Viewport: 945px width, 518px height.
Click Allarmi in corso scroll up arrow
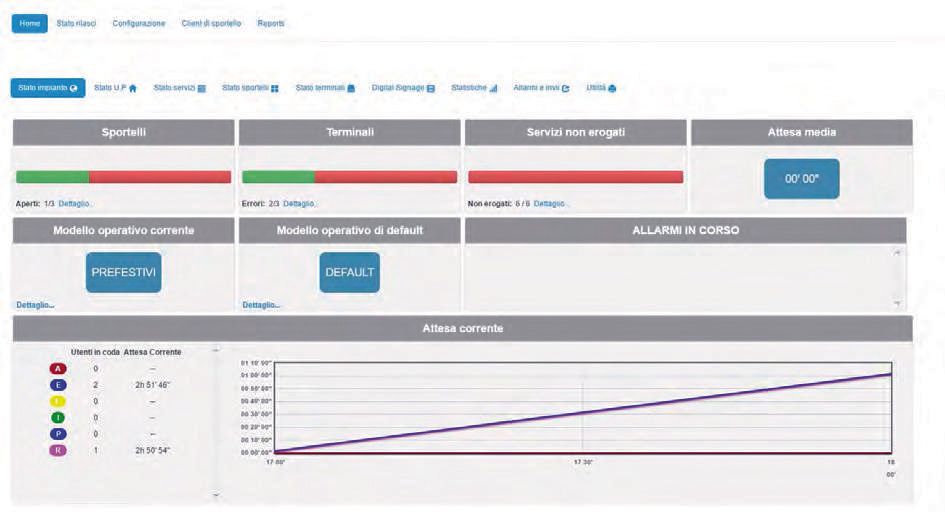pos(897,253)
